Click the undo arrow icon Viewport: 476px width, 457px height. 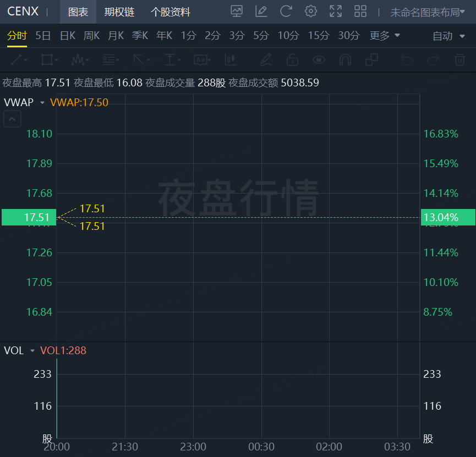tap(407, 60)
